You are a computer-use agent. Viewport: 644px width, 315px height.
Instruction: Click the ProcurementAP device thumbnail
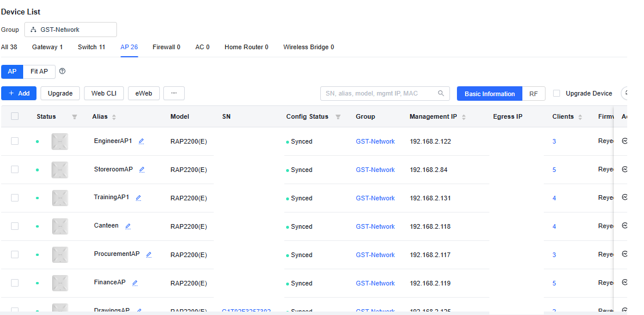tap(60, 255)
